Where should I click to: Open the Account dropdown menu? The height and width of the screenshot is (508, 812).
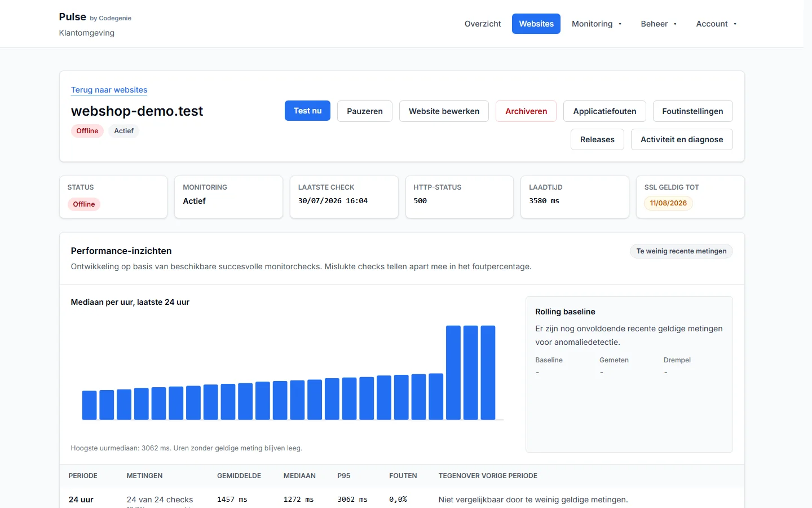click(716, 24)
